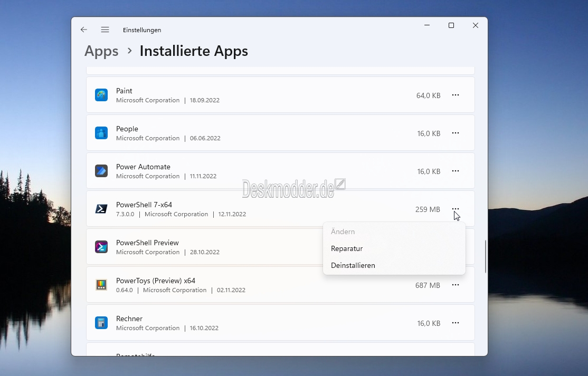Click the PowerShell 7-x64 app icon
The image size is (588, 376).
[101, 209]
